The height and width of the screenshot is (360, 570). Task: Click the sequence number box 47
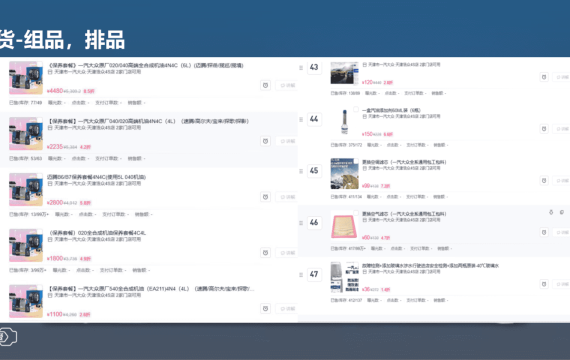point(314,274)
